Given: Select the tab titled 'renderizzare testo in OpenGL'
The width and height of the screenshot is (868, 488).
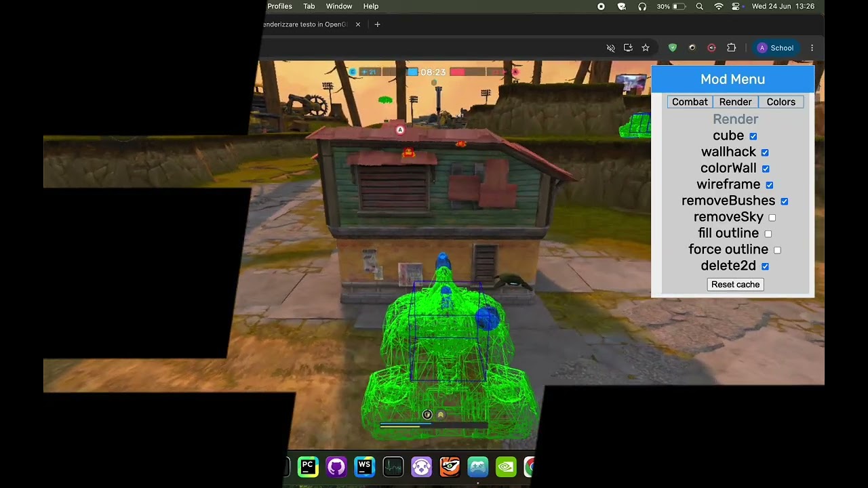Looking at the screenshot, I should pyautogui.click(x=305, y=24).
